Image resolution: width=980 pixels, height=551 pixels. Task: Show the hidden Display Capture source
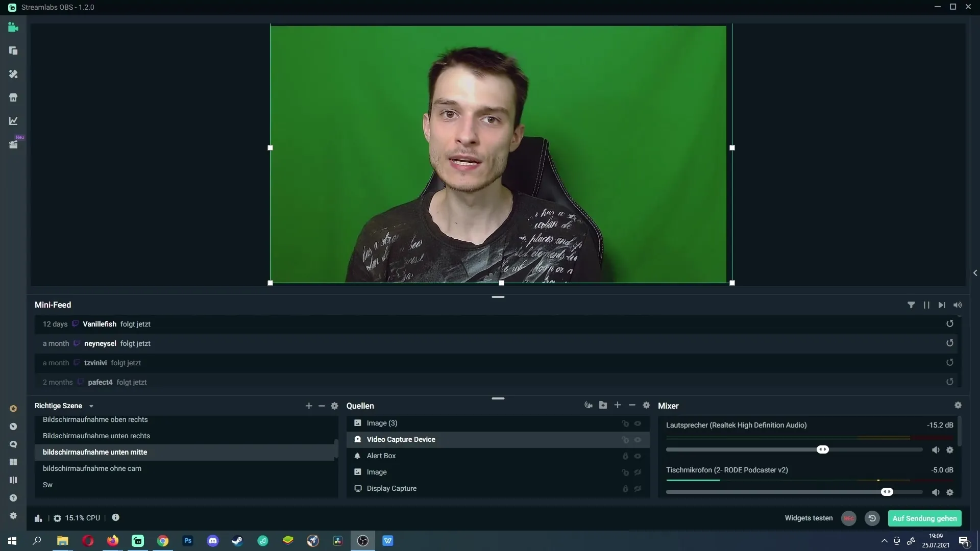(638, 489)
